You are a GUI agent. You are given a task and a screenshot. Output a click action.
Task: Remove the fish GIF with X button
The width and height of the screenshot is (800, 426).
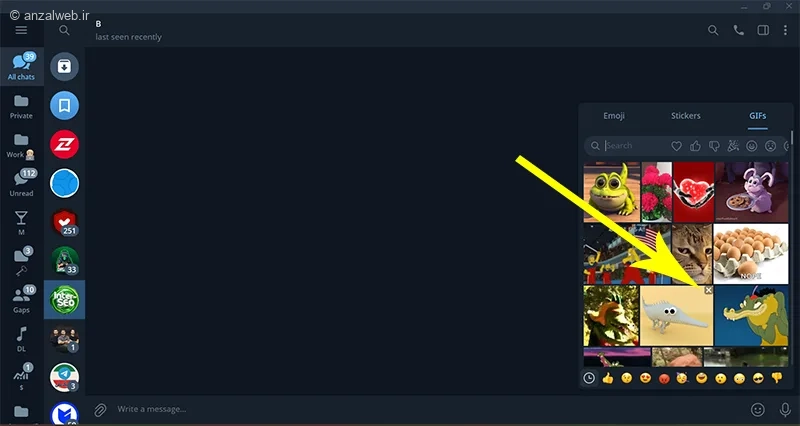(x=708, y=290)
